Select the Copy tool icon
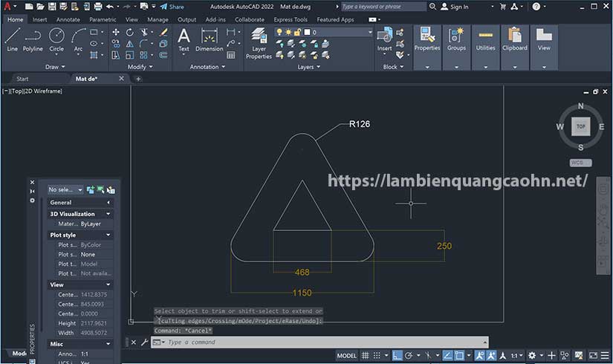 pos(116,43)
